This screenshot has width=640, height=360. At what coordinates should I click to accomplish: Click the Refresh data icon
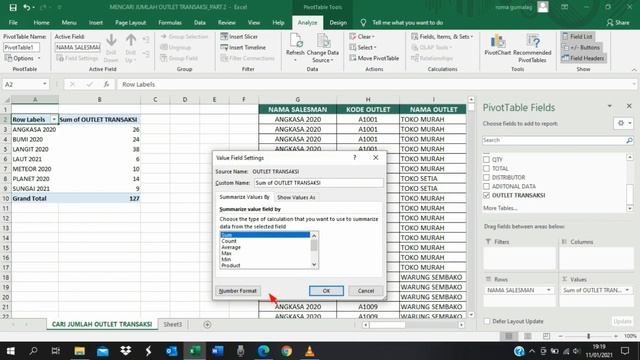coord(296,41)
